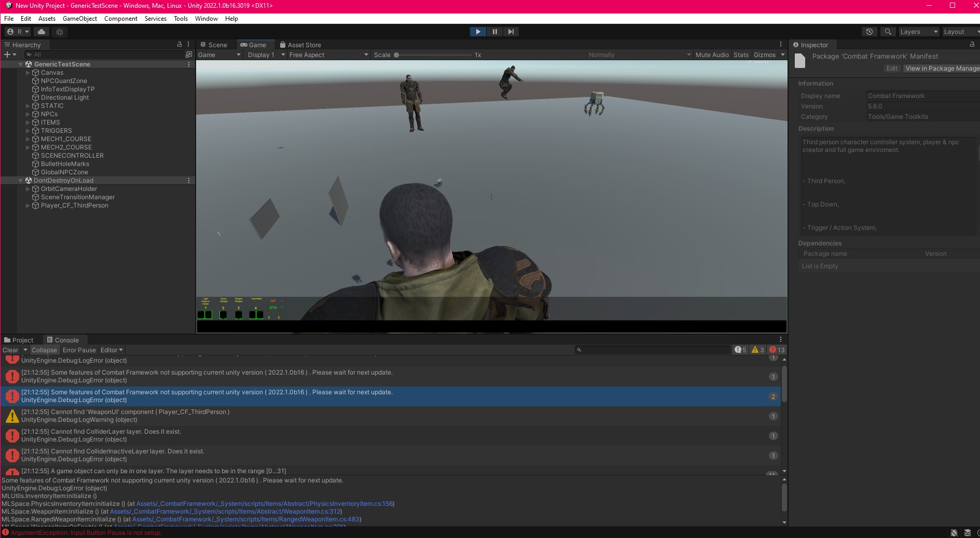Click the Clear console button
980x538 pixels.
pyautogui.click(x=10, y=350)
